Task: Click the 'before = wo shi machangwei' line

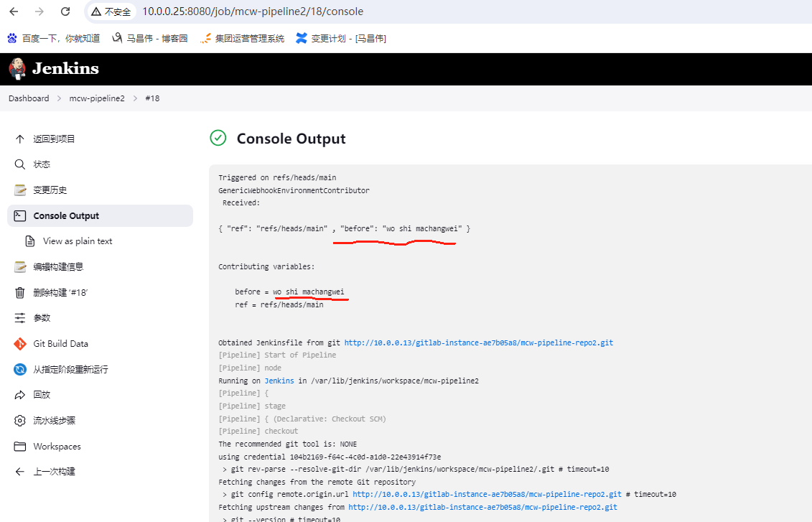Action: pos(289,292)
